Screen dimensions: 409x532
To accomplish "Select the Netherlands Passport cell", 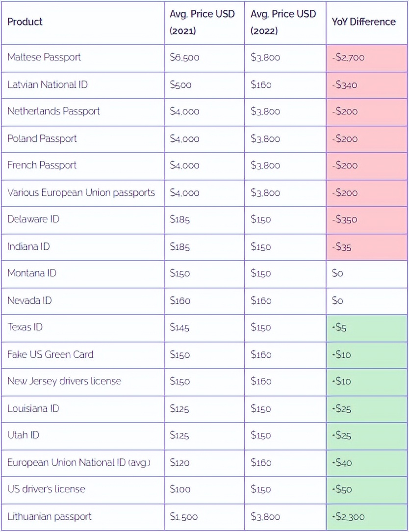I will 53,111.
